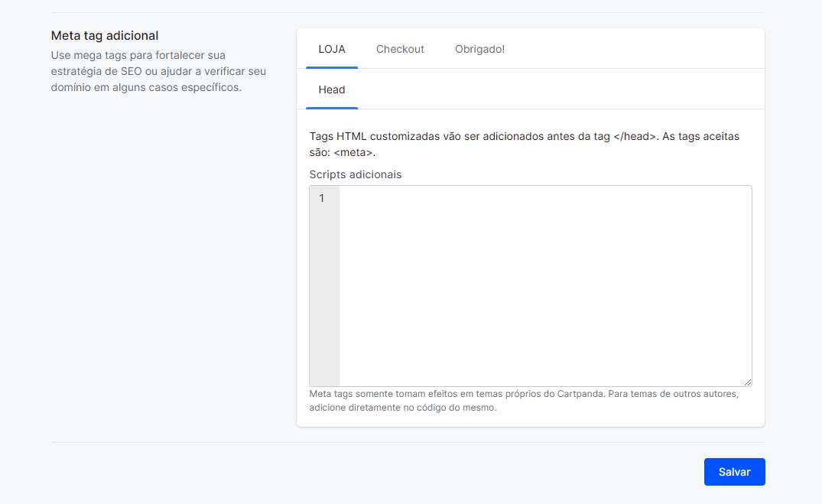Click 'adicione diretamente no código' helper line
The height and width of the screenshot is (504, 822).
[402, 408]
